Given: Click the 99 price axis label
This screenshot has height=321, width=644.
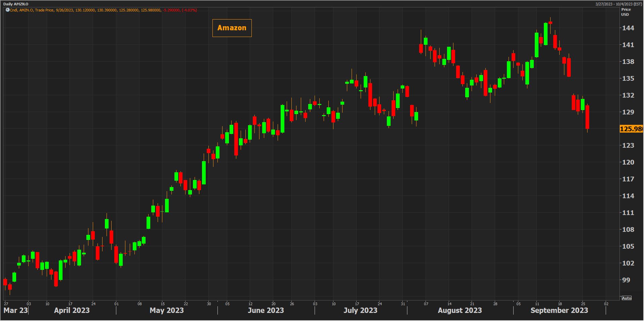Looking at the screenshot, I should coord(626,280).
